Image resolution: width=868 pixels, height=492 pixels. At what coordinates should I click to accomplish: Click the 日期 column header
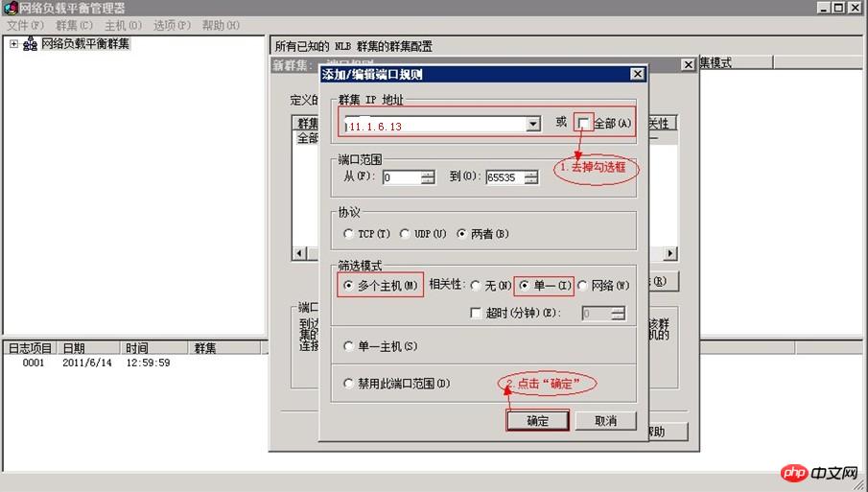(88, 347)
